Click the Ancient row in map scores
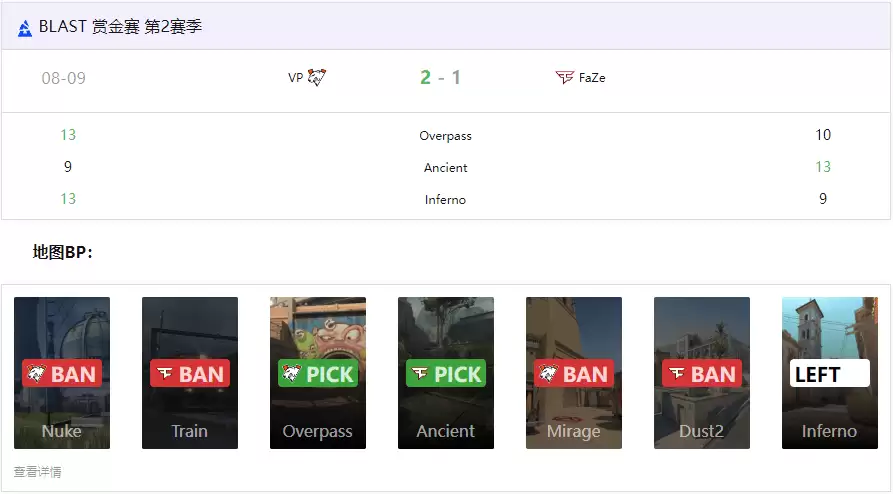 (x=445, y=167)
